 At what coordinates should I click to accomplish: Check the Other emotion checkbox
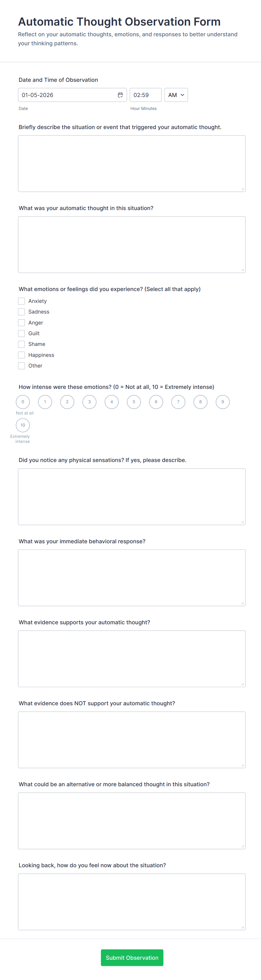21,366
